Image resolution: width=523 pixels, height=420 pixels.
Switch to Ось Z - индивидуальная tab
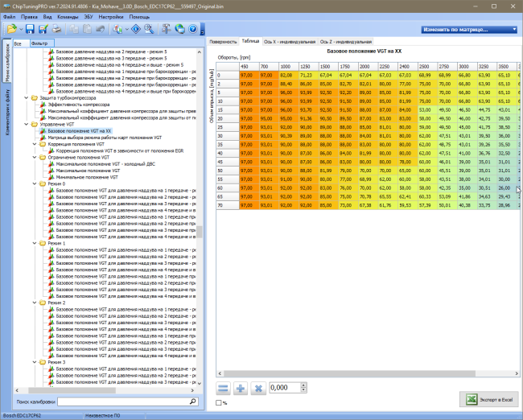coord(345,42)
